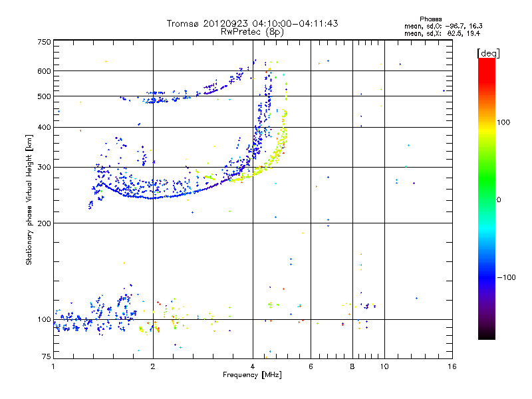Click the plot title 'Tromsø 20120923 04:10:00-04:11:43'
Screen dimensions: 532x399
[252, 23]
